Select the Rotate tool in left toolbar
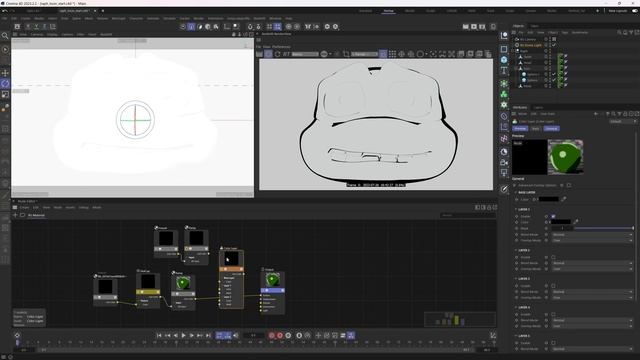The image size is (640, 360). pos(5,84)
